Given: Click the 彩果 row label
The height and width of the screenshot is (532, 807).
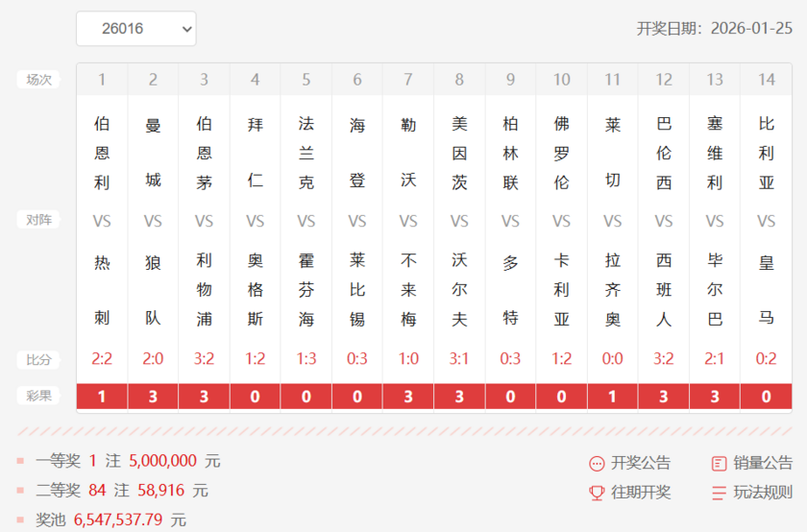Looking at the screenshot, I should [38, 396].
